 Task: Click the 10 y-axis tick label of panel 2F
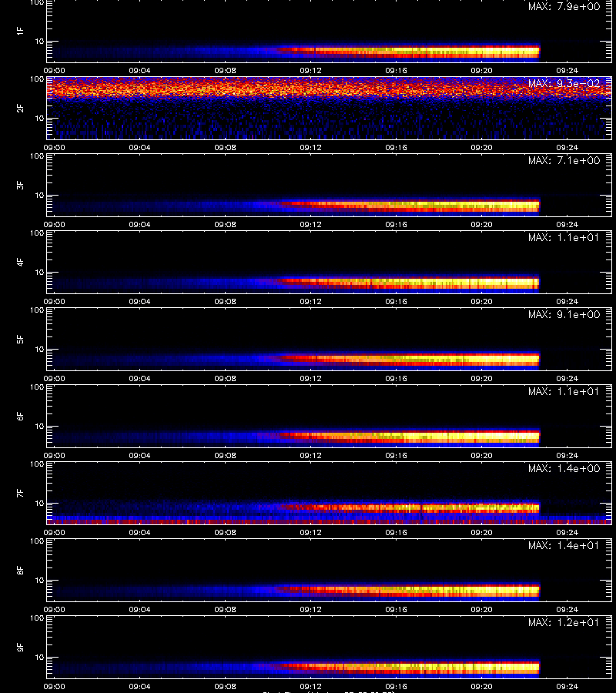coord(40,118)
